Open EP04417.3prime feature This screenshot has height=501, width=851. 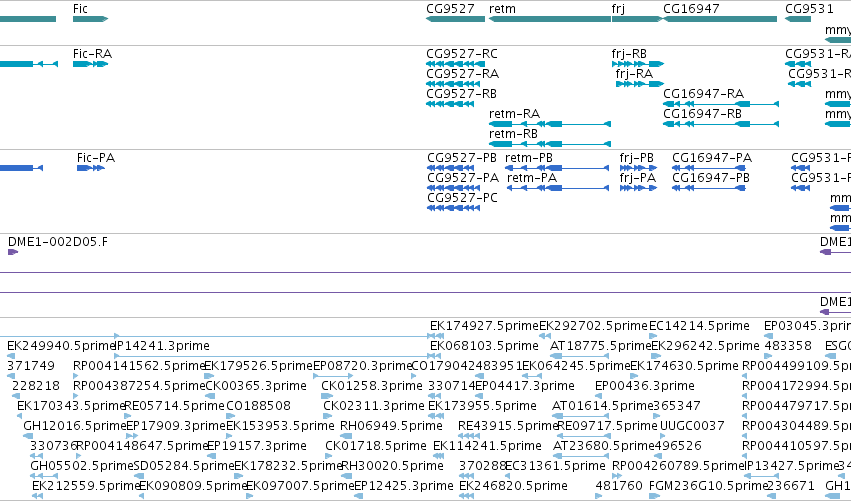coord(525,386)
